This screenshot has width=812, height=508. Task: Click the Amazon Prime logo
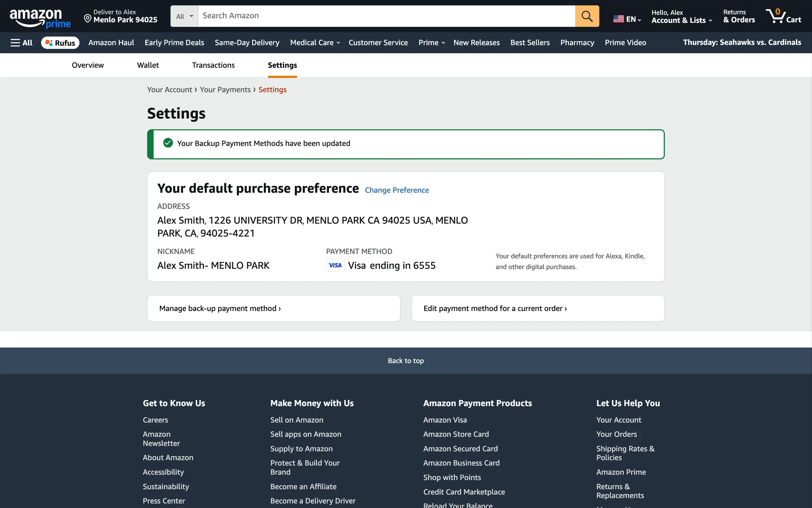click(x=40, y=18)
